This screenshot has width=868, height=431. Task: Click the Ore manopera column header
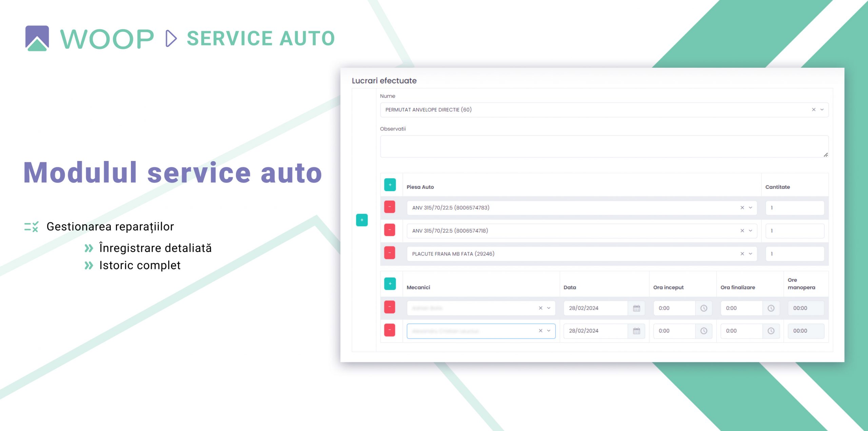801,284
